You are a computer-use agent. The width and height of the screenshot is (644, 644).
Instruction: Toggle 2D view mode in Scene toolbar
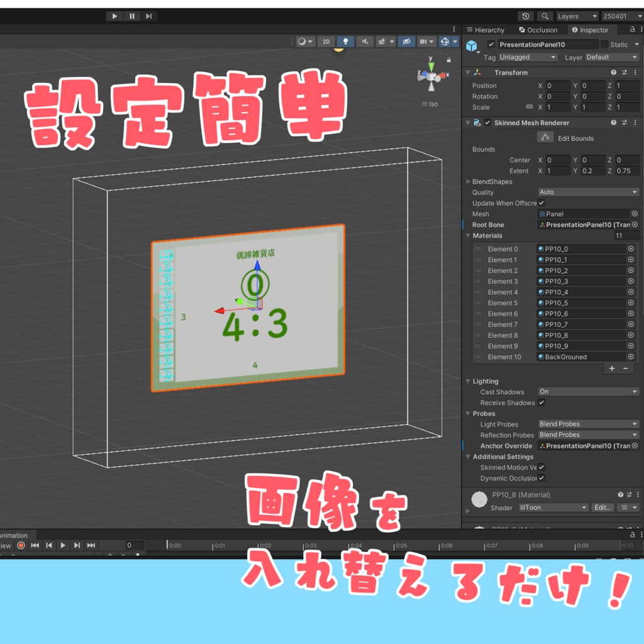click(x=326, y=41)
